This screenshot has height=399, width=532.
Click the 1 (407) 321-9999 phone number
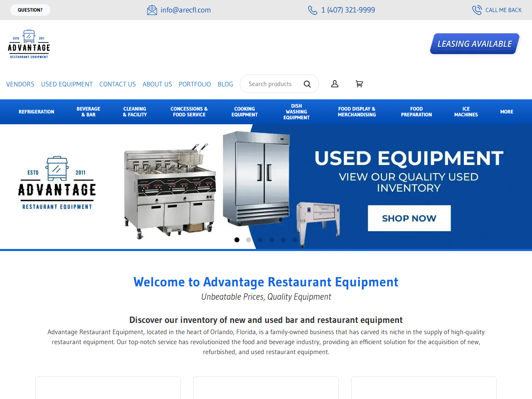[348, 10]
